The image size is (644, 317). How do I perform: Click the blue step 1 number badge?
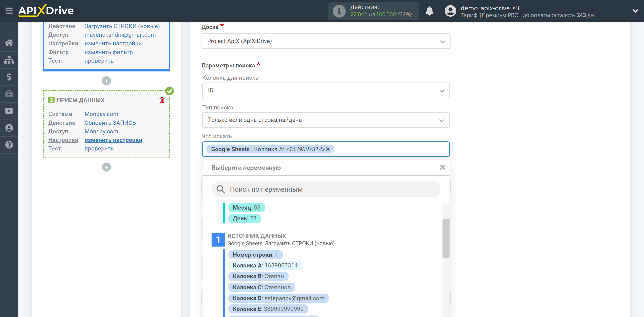pyautogui.click(x=218, y=240)
